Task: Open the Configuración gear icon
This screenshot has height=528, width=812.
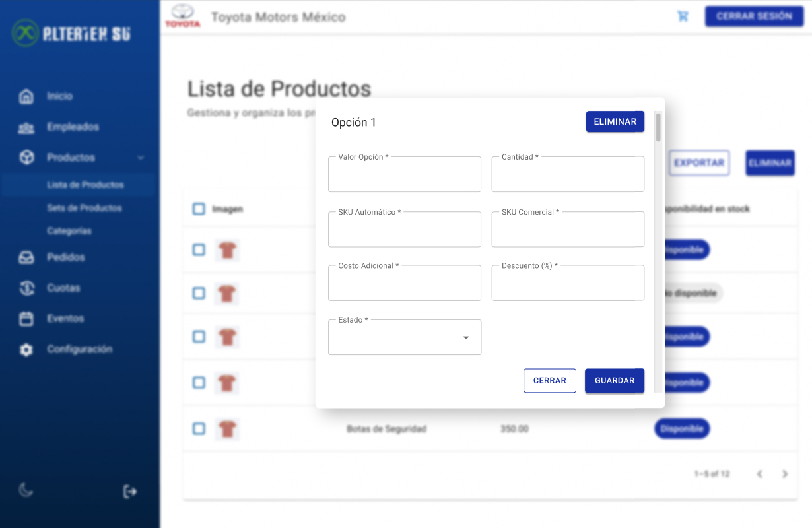Action: click(26, 350)
